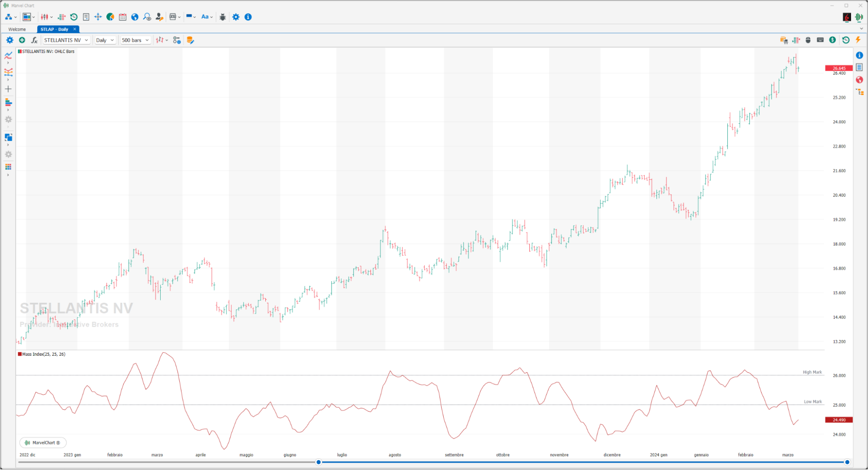The width and height of the screenshot is (868, 470).
Task: Click the green dollar icon in chart toolbar
Action: pyautogui.click(x=832, y=40)
